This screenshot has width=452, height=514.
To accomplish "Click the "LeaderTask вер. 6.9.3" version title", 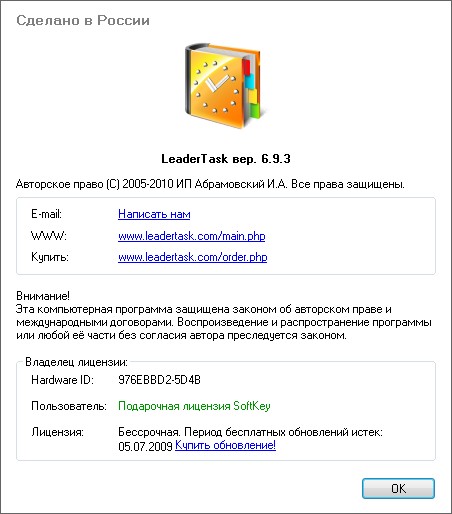I will pos(226,159).
